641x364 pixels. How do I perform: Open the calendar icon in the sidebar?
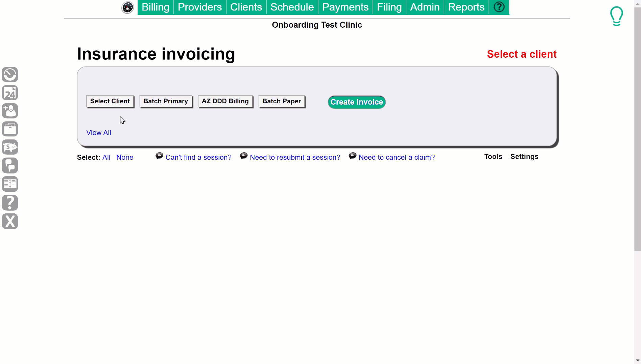click(10, 93)
